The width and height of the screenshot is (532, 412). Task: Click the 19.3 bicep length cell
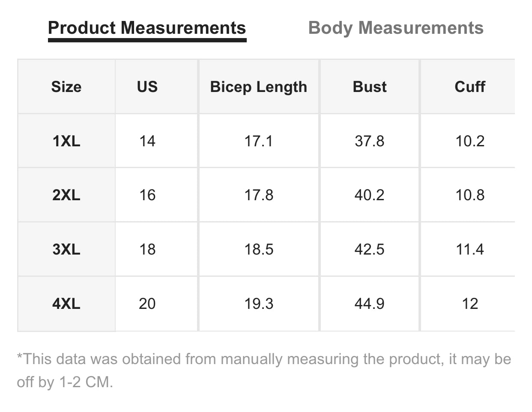pyautogui.click(x=259, y=304)
